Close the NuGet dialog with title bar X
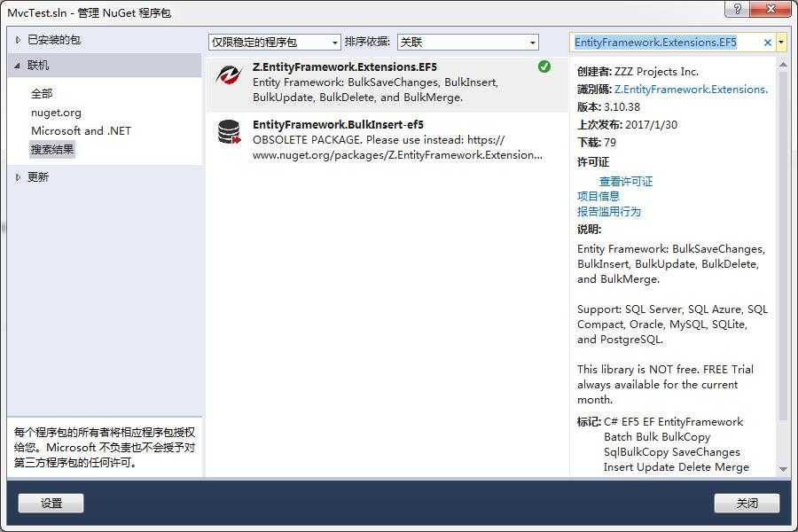This screenshot has height=532, width=798. (x=771, y=9)
